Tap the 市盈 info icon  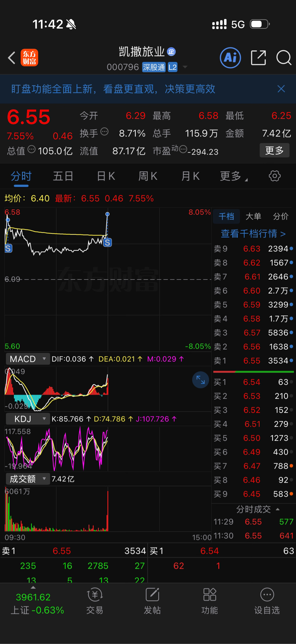click(183, 149)
